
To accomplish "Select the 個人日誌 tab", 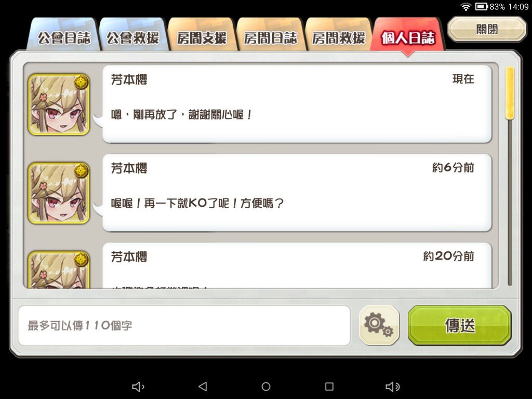I will click(407, 36).
